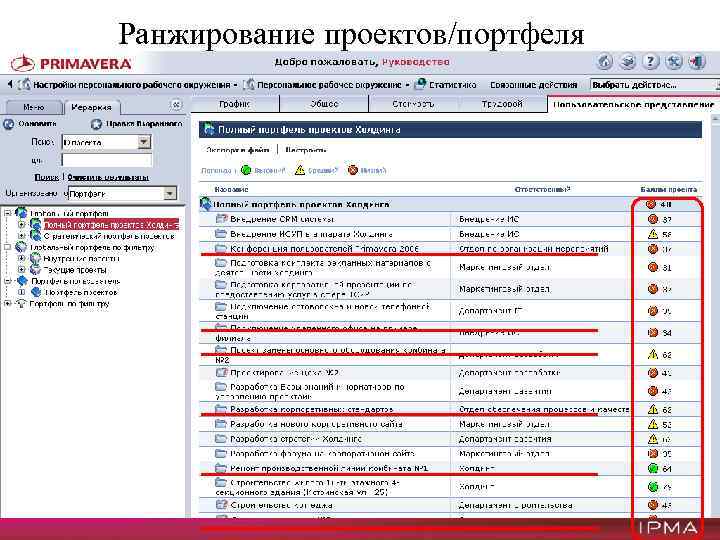The width and height of the screenshot is (720, 540).
Task: Expand Настройки персонального рабочего окружения menu arrow
Action: tap(235, 85)
